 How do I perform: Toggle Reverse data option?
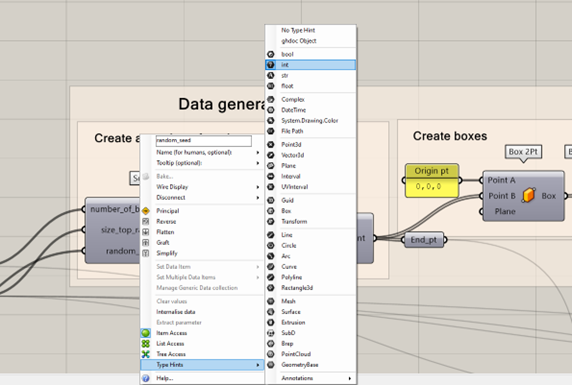tap(202, 222)
